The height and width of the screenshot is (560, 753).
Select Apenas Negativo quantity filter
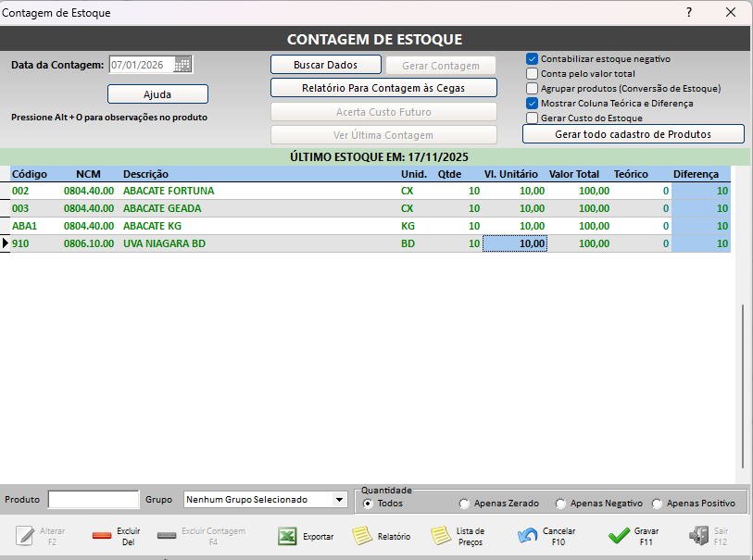[x=560, y=504]
